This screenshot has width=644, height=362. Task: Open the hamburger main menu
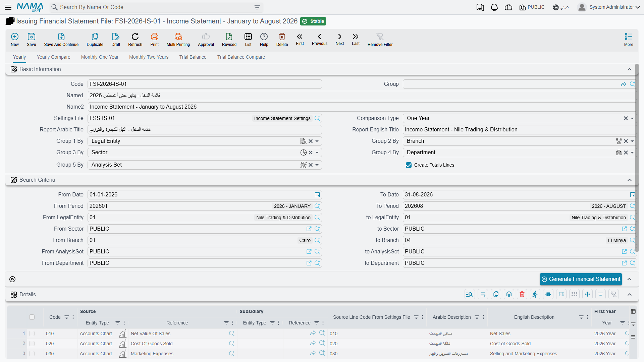8,7
